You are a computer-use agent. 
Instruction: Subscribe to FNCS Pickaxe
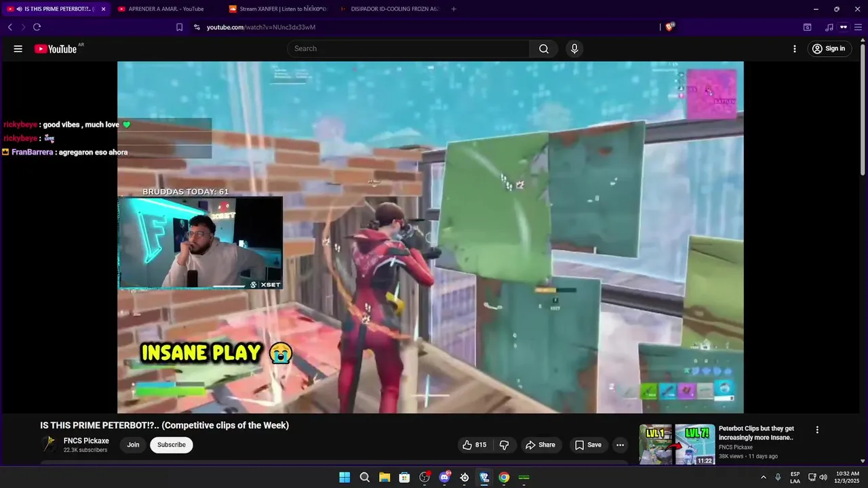(172, 445)
